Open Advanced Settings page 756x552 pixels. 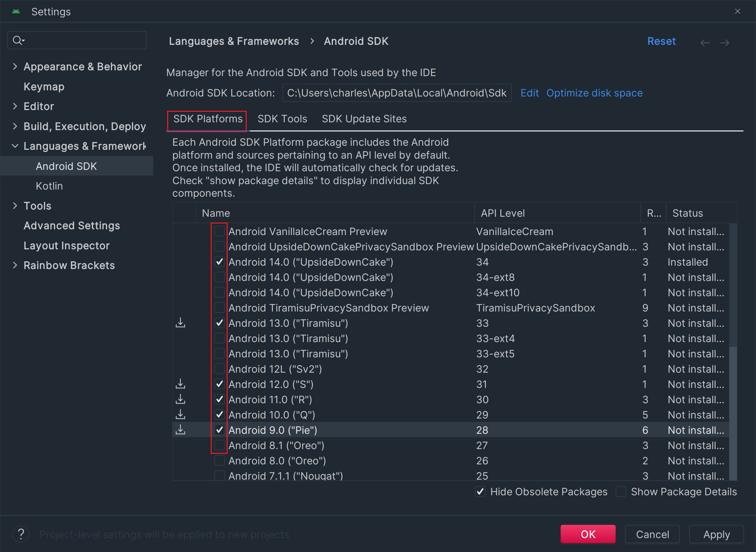(x=72, y=226)
